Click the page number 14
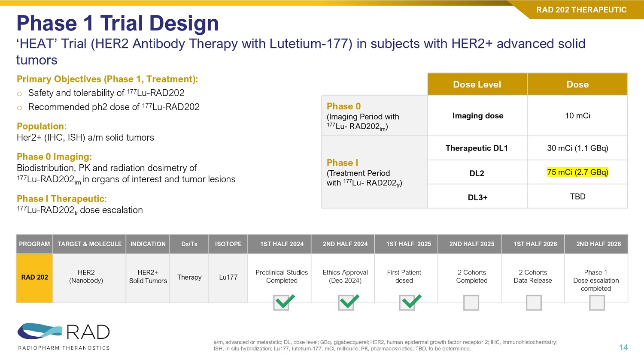 [x=623, y=347]
